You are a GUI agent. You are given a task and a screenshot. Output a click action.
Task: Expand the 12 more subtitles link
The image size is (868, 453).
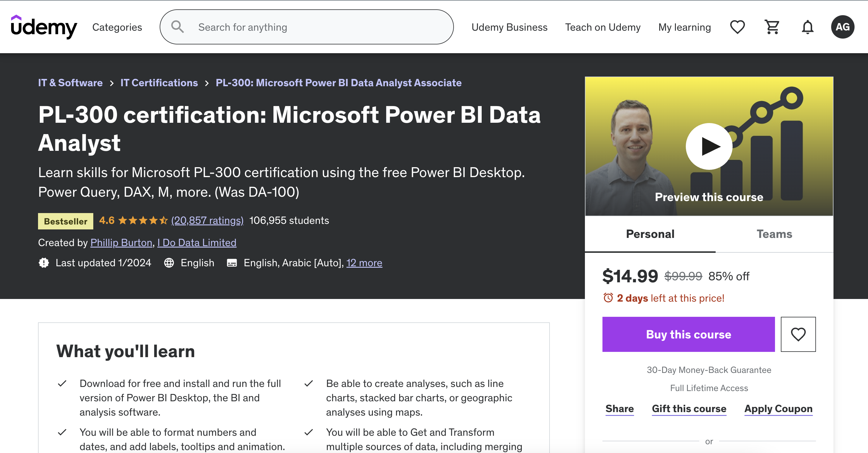[364, 263]
